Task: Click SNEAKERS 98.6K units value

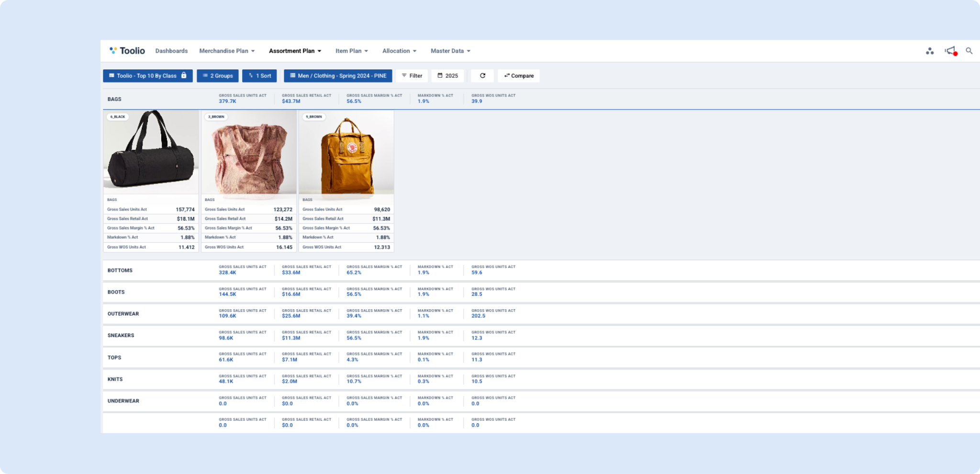Action: click(226, 338)
